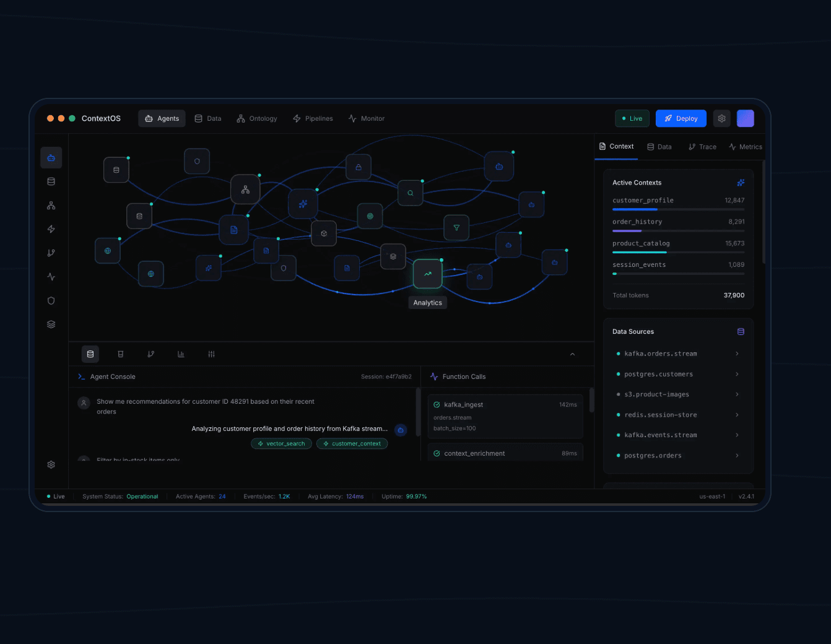Select the funnel filter node on the canvas
The image size is (831, 644).
tap(456, 228)
